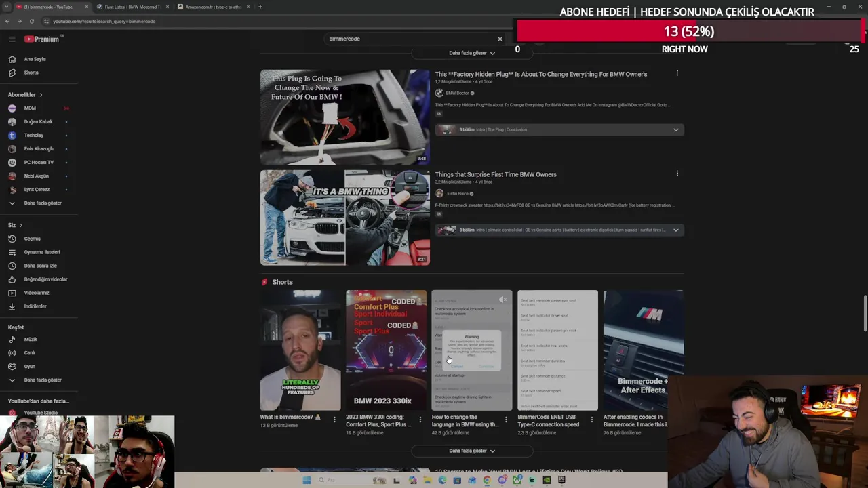
Task: Play the It's a BMW Thing thumbnail
Action: [344, 218]
